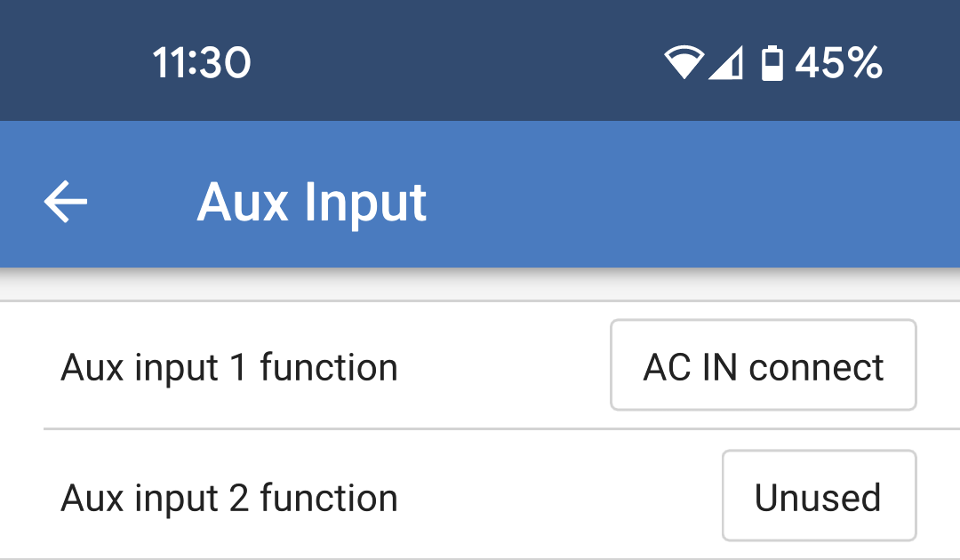The height and width of the screenshot is (560, 960).
Task: Tap the cellular signal icon
Action: (725, 63)
